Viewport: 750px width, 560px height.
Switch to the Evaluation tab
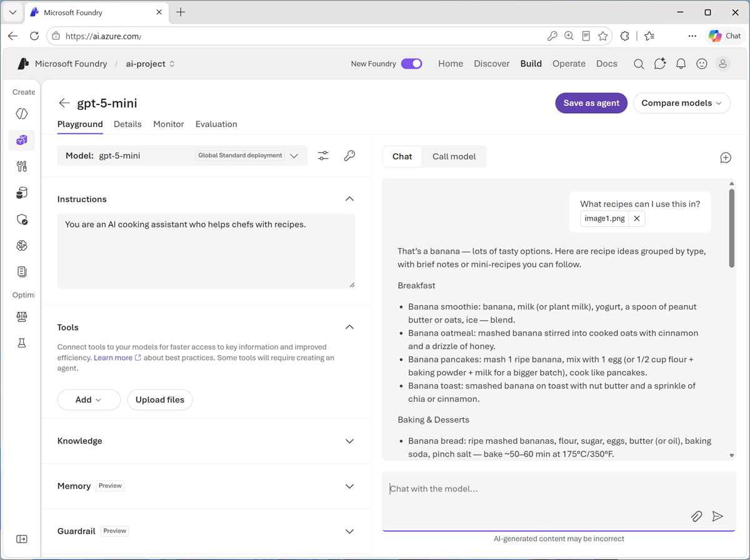pyautogui.click(x=216, y=124)
